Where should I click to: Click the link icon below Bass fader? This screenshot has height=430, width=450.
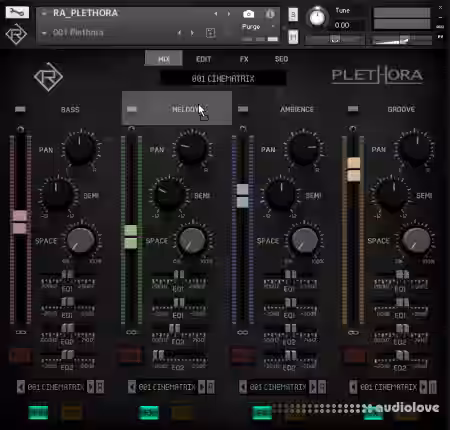pyautogui.click(x=21, y=332)
